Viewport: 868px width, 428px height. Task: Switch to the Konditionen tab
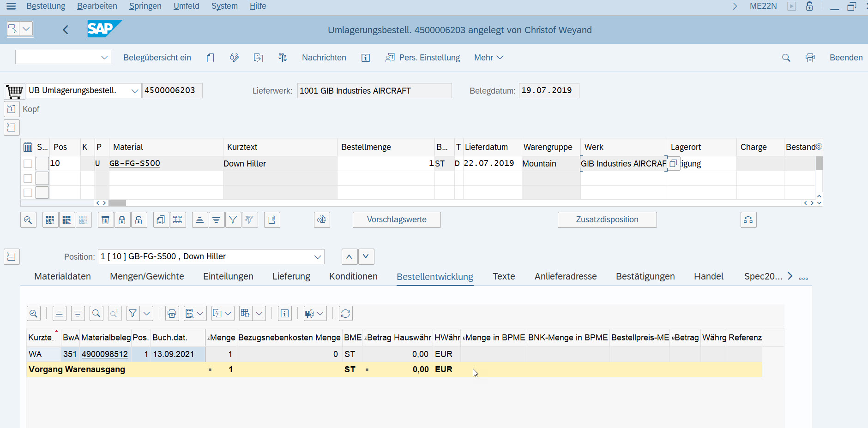pyautogui.click(x=353, y=276)
